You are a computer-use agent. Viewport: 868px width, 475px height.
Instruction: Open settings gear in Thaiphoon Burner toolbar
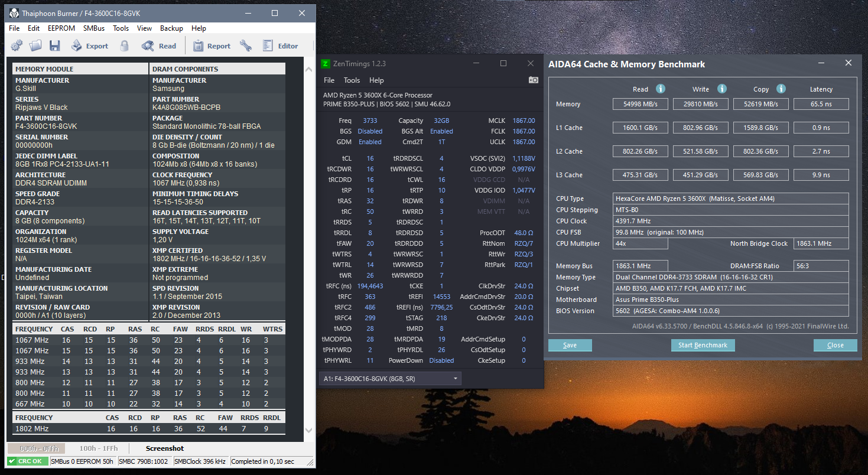coord(17,45)
